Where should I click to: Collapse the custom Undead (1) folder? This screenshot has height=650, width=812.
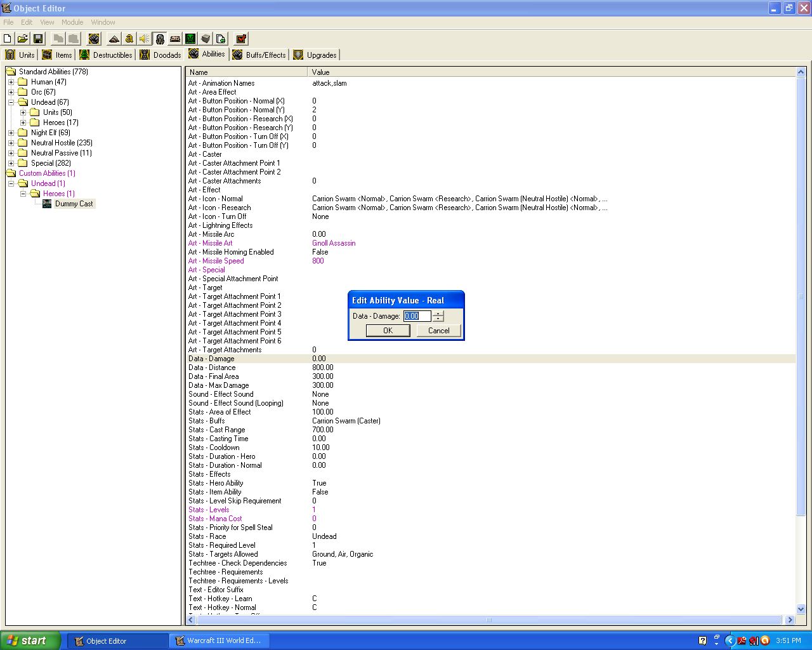[x=11, y=183]
